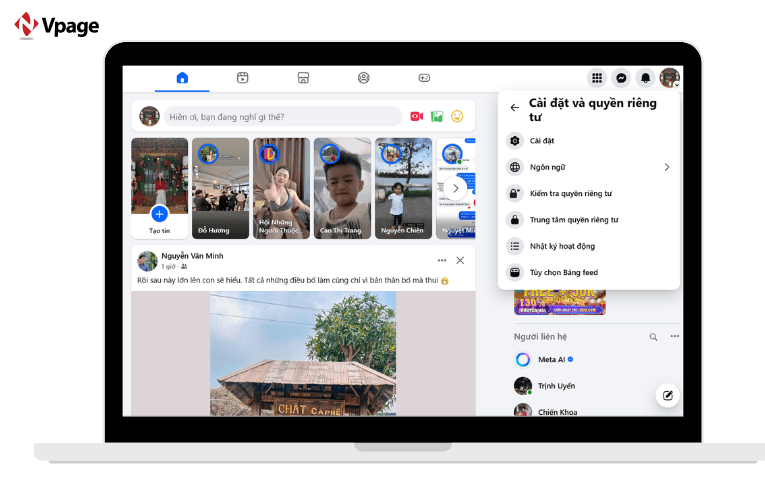Click the status input field
Image resolution: width=765 pixels, height=478 pixels.
(282, 116)
